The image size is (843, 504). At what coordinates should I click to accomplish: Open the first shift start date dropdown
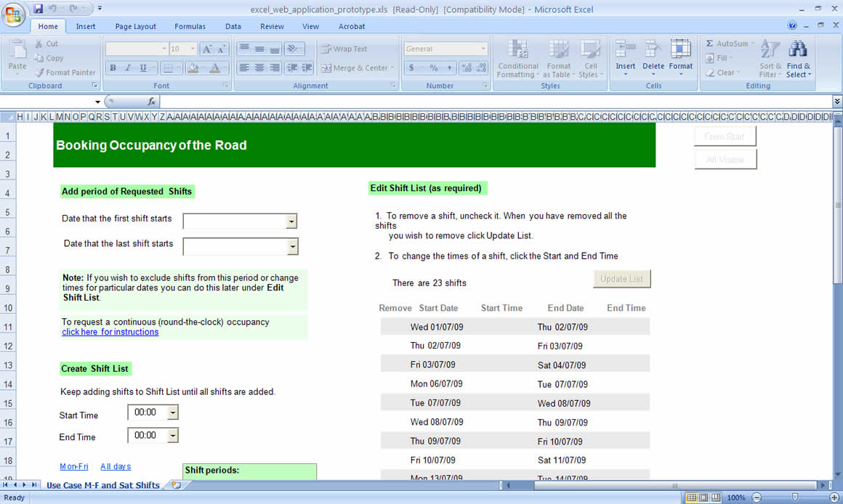(x=291, y=221)
